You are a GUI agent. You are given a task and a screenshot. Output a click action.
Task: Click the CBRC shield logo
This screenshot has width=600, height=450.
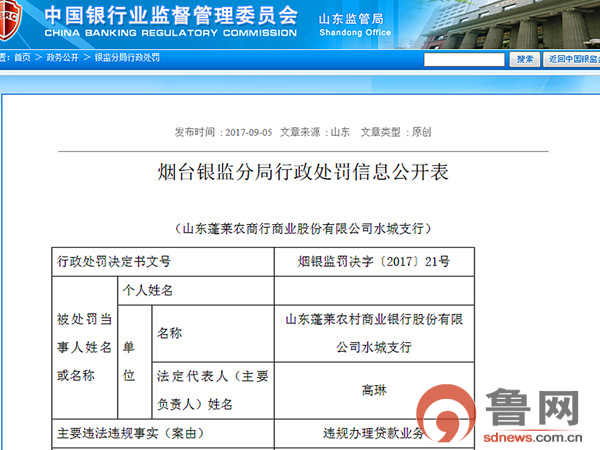click(10, 19)
